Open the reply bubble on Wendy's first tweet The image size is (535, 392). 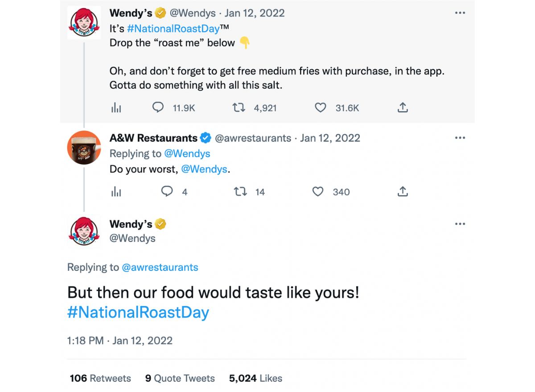tap(158, 107)
